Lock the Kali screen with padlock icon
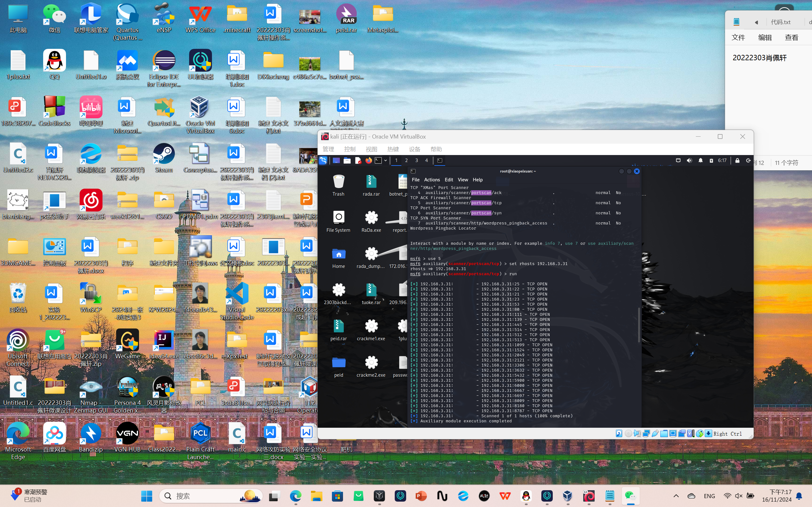This screenshot has width=812, height=507. pos(737,160)
